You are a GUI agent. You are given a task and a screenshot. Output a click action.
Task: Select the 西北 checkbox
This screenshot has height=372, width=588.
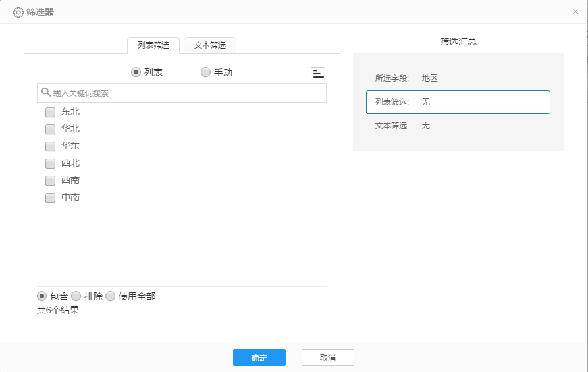(50, 163)
